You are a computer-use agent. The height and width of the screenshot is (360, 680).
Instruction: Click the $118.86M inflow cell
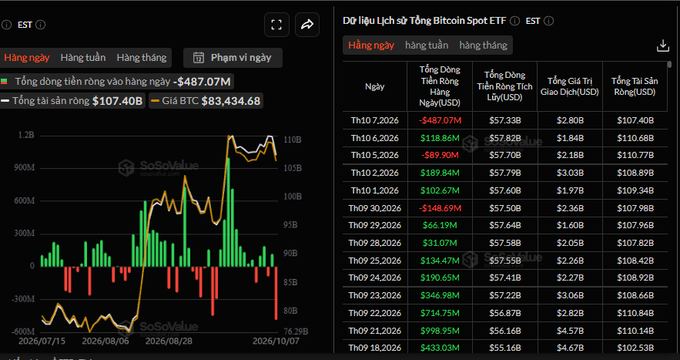click(440, 138)
